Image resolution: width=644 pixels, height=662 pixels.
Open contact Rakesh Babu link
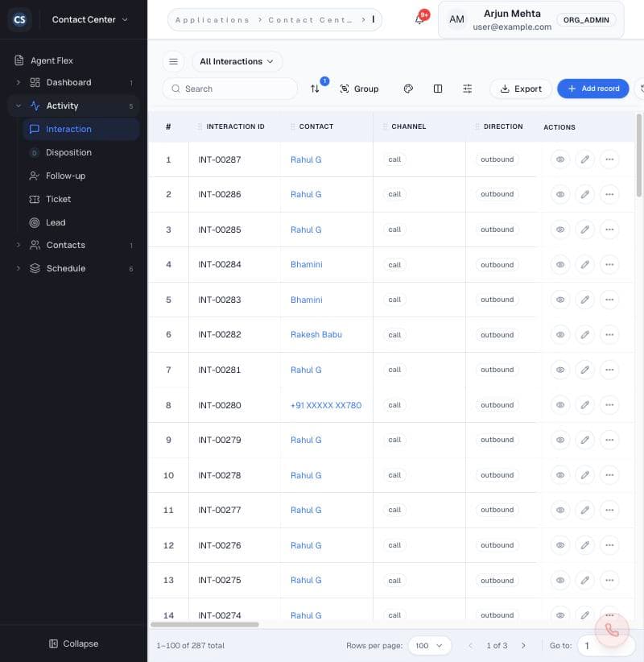point(316,334)
